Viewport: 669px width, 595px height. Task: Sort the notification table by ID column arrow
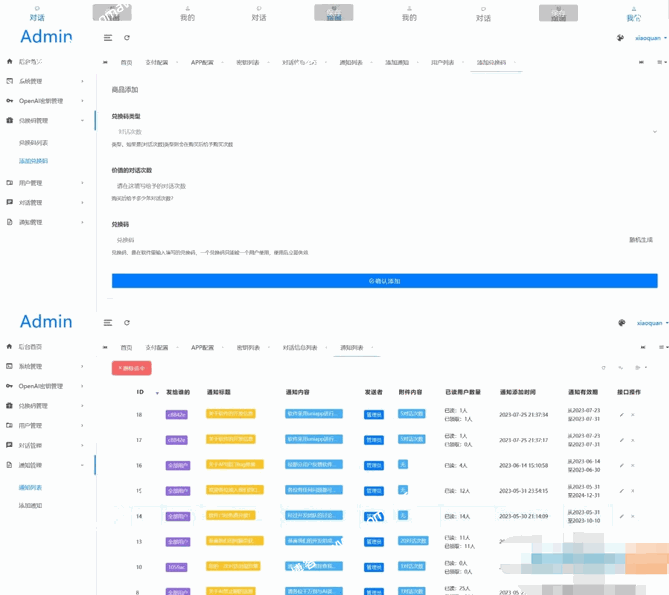(x=157, y=393)
